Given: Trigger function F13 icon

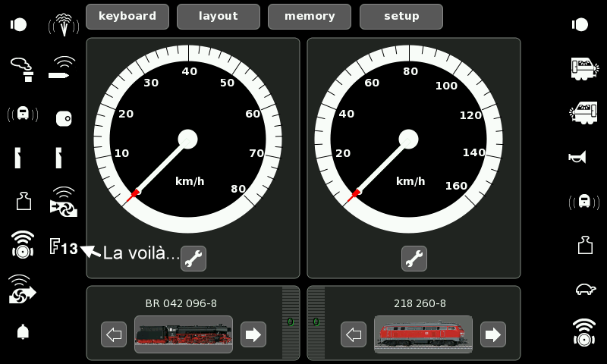Looking at the screenshot, I should coord(64,246).
